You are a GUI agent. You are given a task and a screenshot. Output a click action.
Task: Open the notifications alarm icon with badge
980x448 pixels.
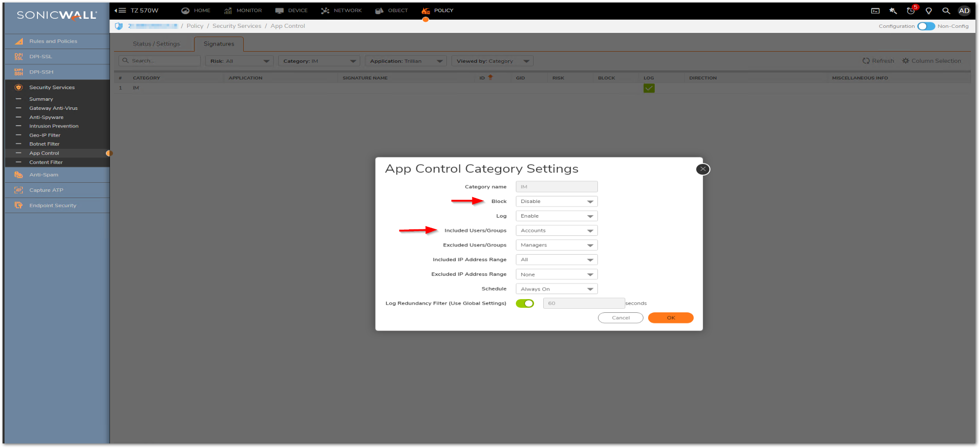click(x=911, y=11)
